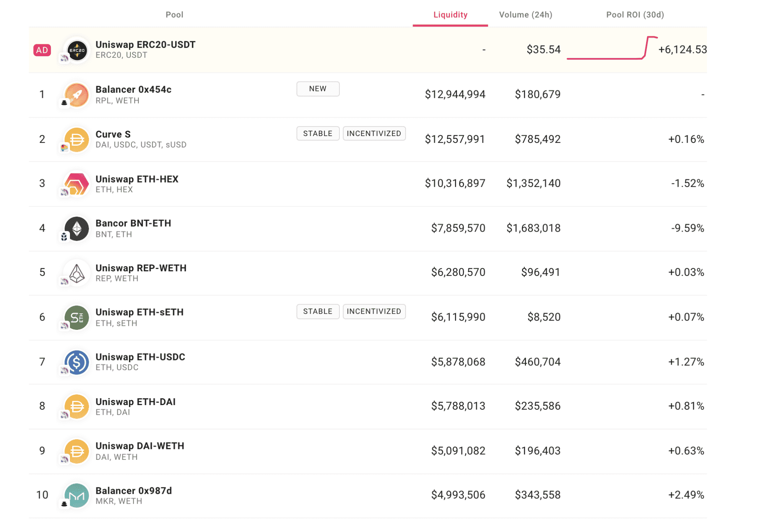The image size is (783, 532).
Task: Click the DAI icon of Uniswap DAI-WETH
Action: click(77, 451)
